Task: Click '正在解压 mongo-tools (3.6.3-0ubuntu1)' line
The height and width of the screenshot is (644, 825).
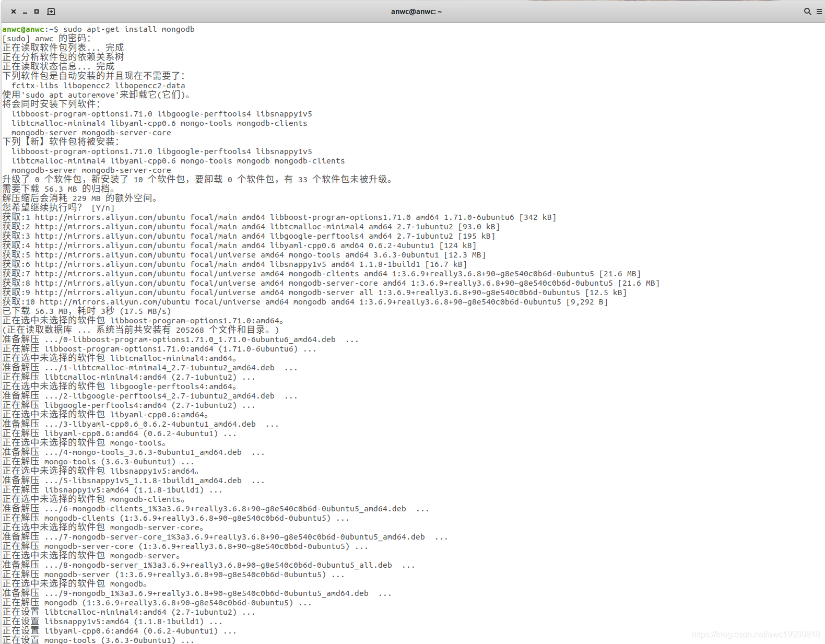Action: pyautogui.click(x=98, y=462)
